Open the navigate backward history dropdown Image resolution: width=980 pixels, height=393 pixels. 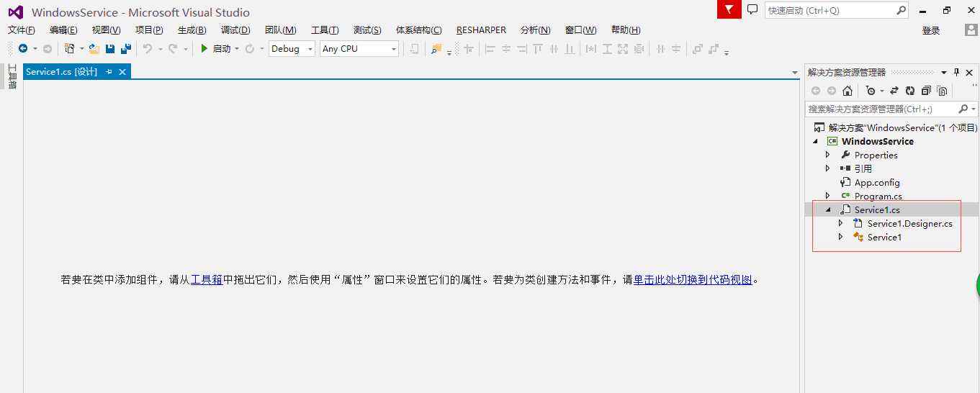[35, 49]
